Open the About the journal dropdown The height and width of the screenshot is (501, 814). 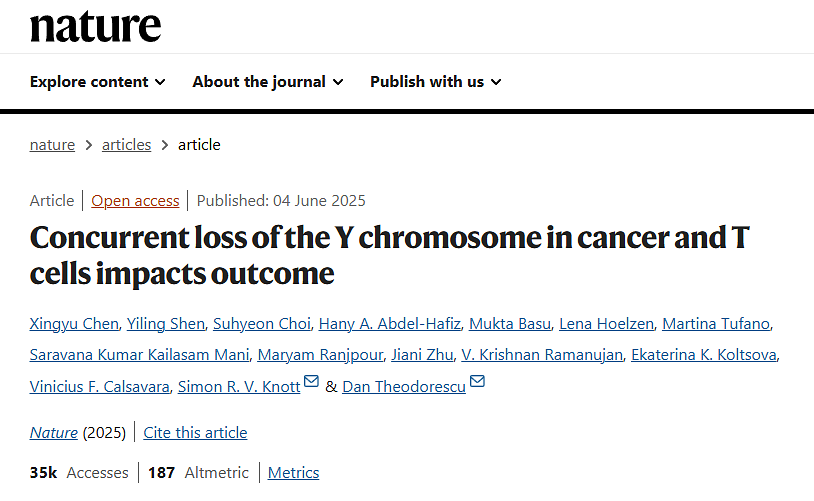point(267,82)
